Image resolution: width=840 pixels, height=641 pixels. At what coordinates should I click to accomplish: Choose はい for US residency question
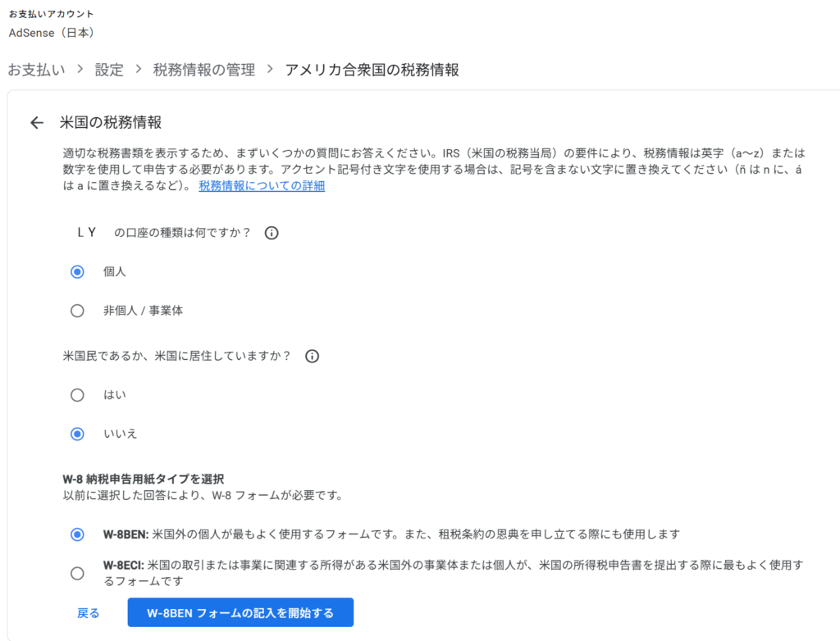tap(77, 394)
